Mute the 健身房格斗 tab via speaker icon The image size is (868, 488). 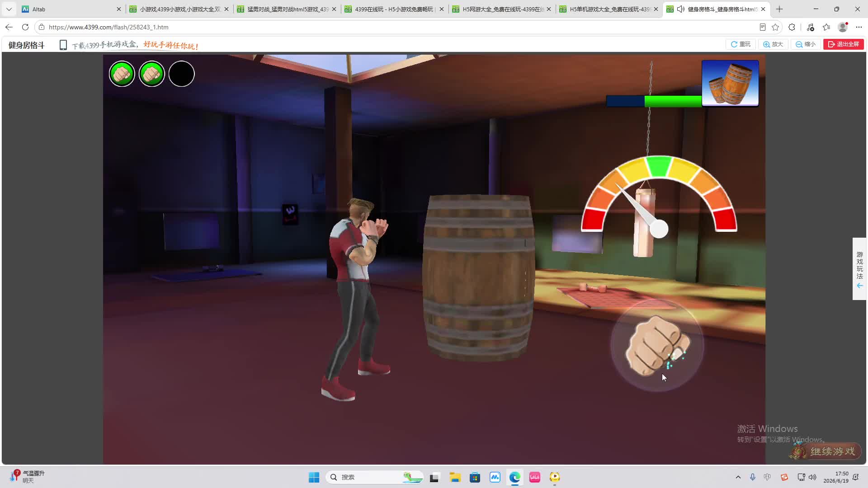coord(680,9)
